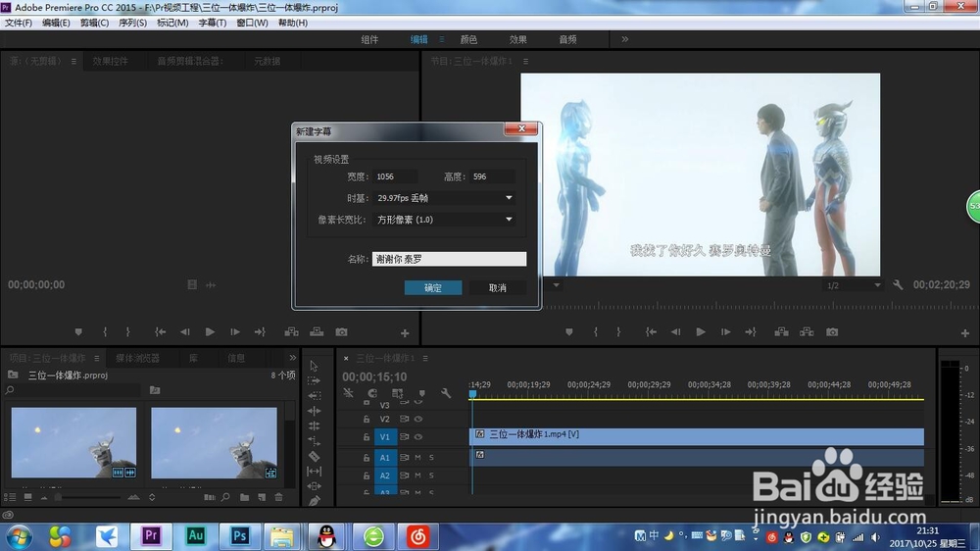Screen dimensions: 980x551
Task: Open Program monitor settings wrench
Action: coord(898,285)
